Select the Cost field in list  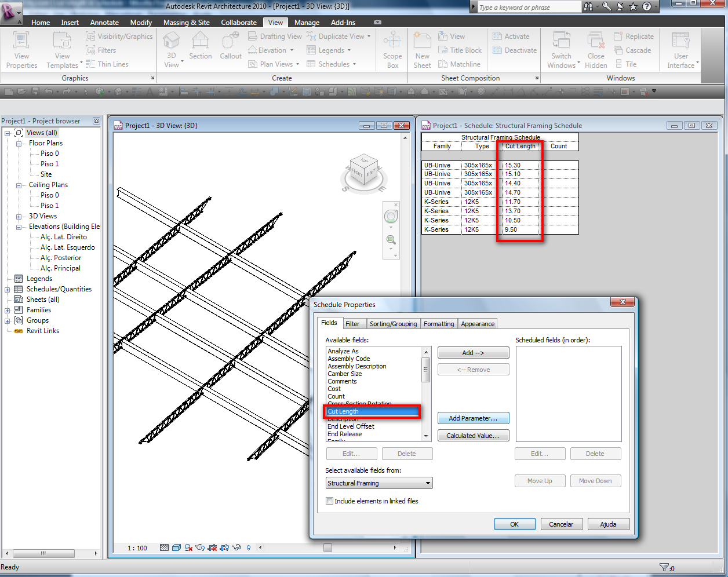(x=334, y=389)
